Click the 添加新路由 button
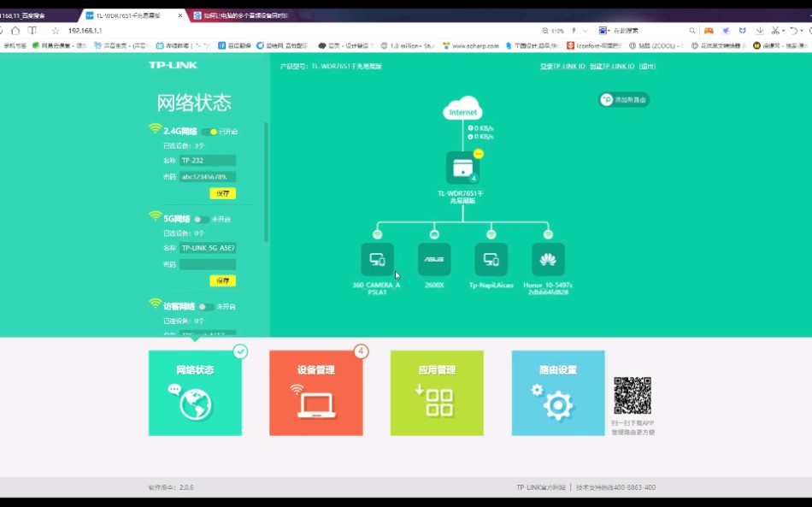The image size is (812, 507). click(625, 98)
